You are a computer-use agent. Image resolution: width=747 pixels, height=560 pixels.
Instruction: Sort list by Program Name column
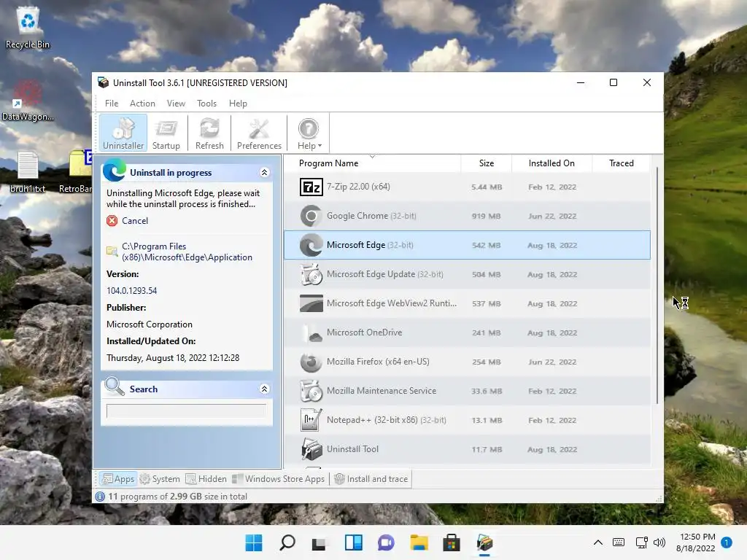pyautogui.click(x=329, y=163)
